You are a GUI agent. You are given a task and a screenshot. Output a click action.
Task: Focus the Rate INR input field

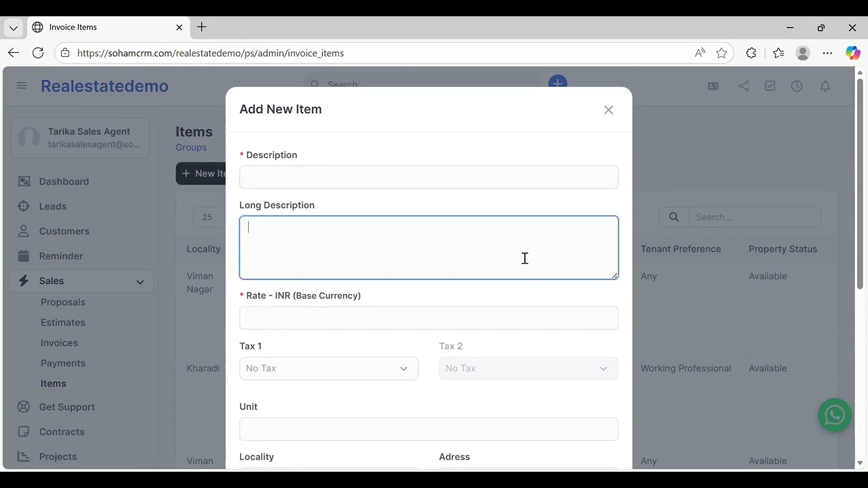[429, 318]
